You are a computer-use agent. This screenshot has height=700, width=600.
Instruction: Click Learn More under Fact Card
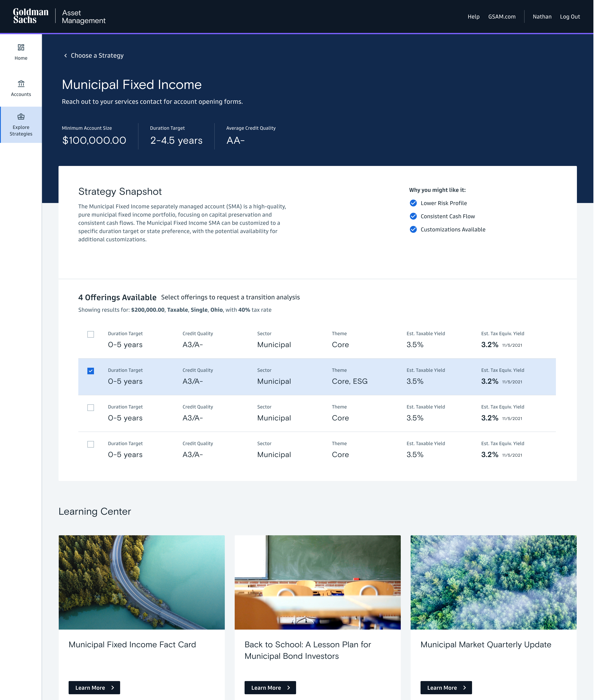pyautogui.click(x=94, y=687)
